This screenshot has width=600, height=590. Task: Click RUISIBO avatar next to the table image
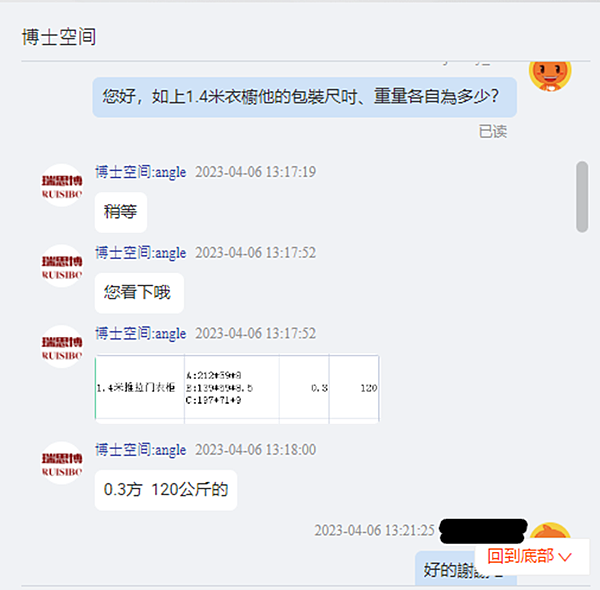pos(62,347)
